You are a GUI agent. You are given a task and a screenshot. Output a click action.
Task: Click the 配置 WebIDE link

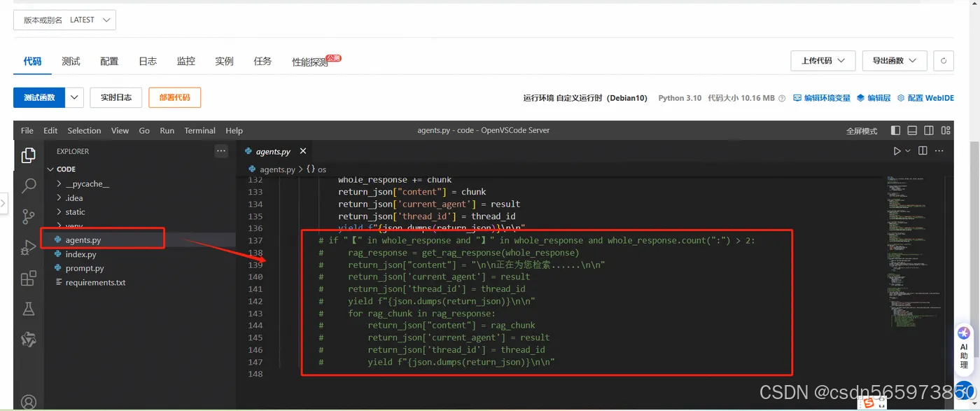pos(925,98)
